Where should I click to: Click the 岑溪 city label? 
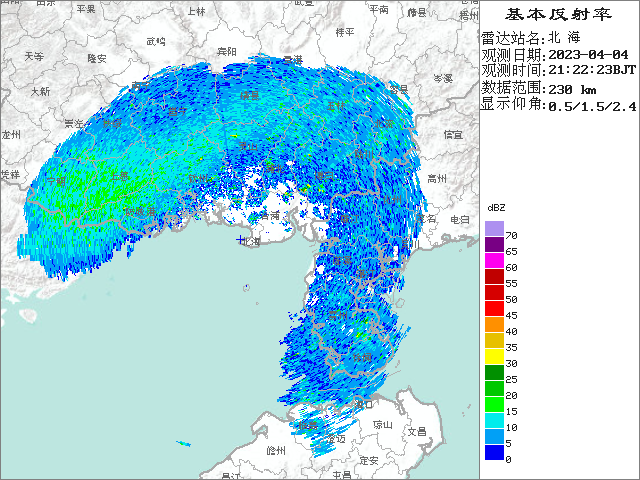click(x=443, y=78)
